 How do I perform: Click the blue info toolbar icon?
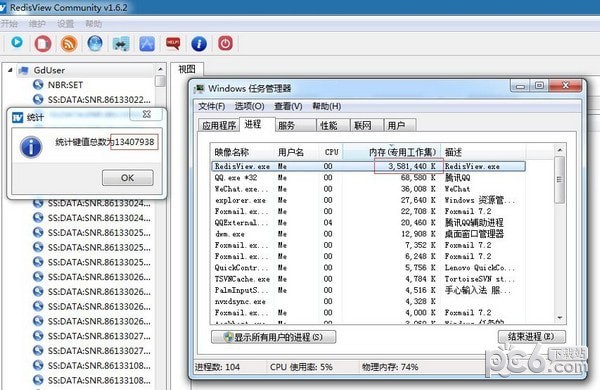click(x=199, y=44)
